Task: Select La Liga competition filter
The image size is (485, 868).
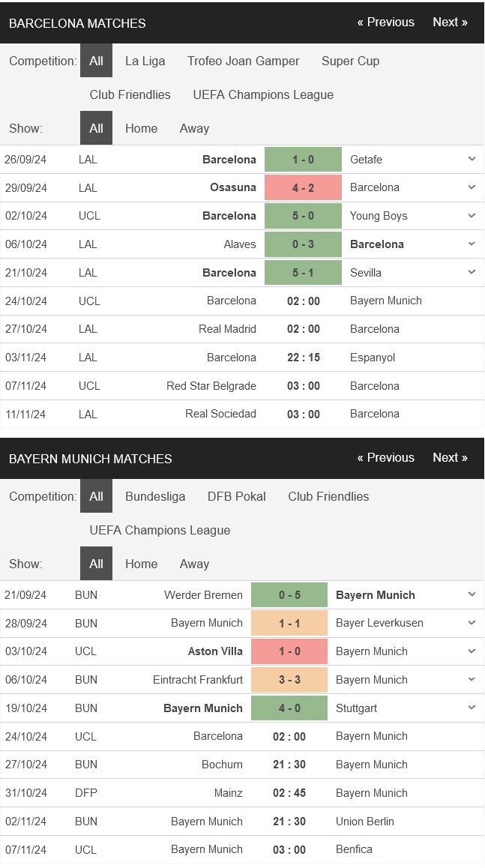Action: [145, 61]
